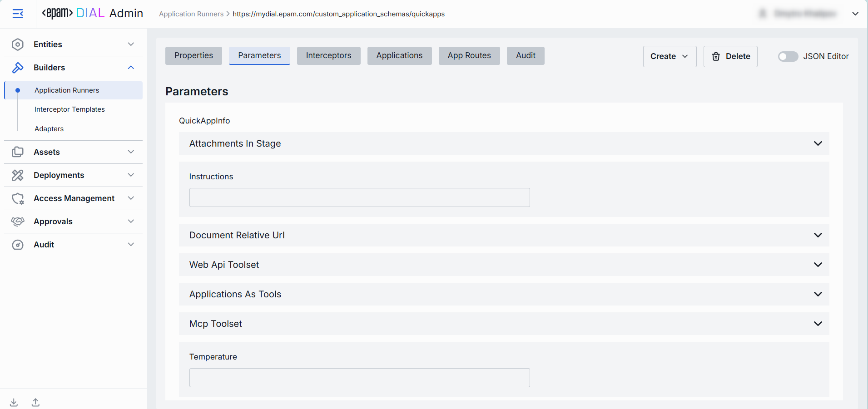Focus the Instructions text field
The width and height of the screenshot is (868, 409).
click(x=359, y=197)
